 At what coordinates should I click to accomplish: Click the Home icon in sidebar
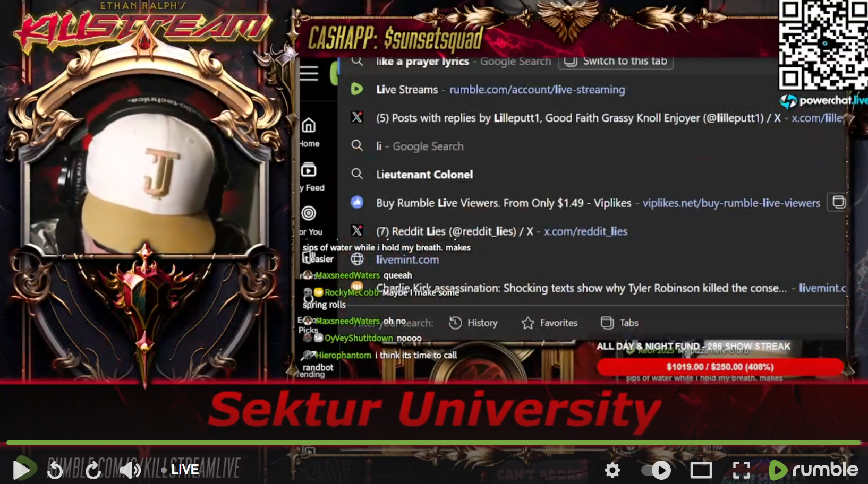pyautogui.click(x=309, y=126)
